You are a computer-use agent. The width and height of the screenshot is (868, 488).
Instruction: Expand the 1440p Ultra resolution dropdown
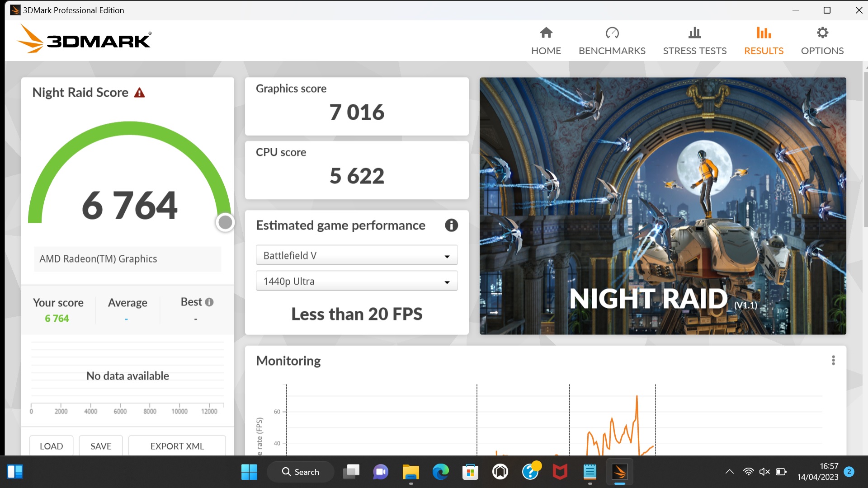coord(356,281)
